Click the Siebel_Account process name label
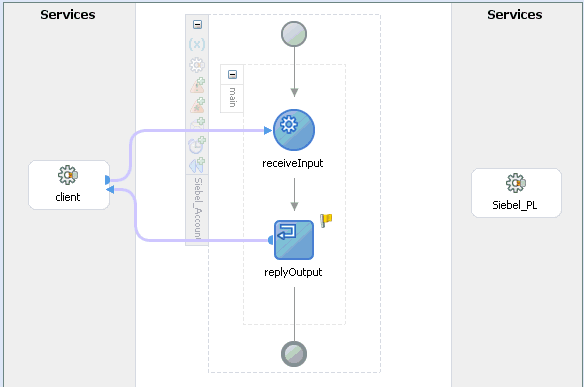 tap(198, 209)
